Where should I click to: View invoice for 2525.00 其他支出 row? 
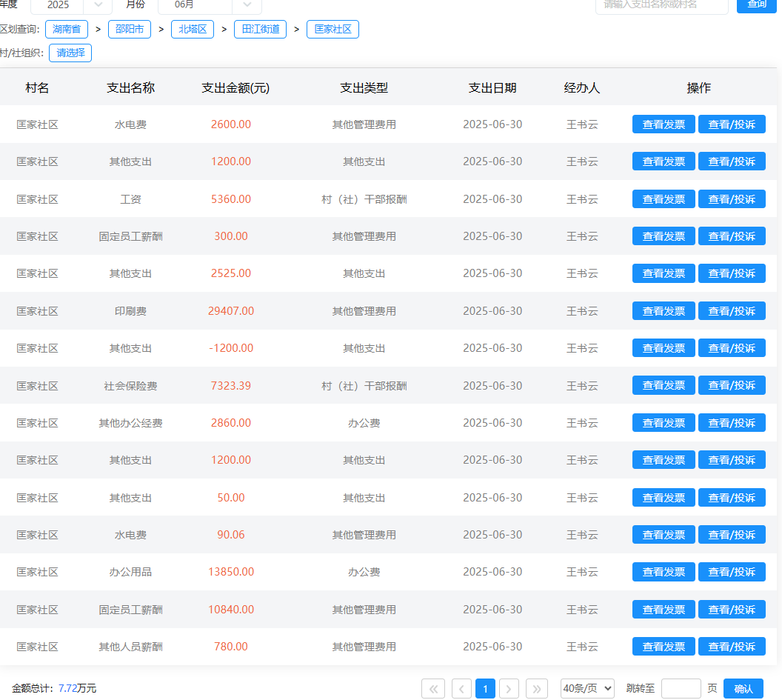[664, 273]
